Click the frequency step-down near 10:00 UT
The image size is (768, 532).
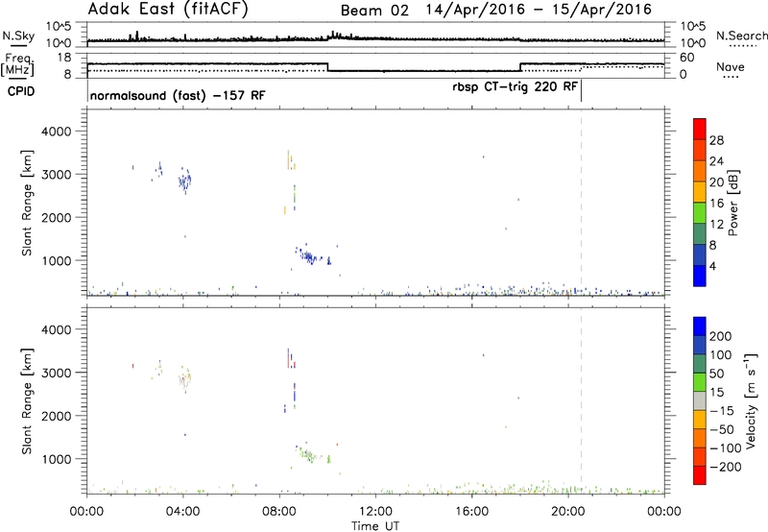(x=327, y=67)
